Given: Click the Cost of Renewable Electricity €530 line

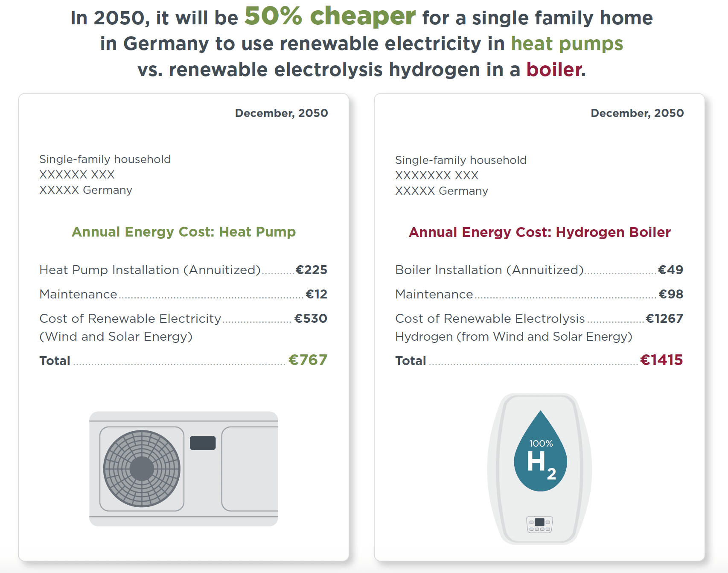Looking at the screenshot, I should coord(183,319).
